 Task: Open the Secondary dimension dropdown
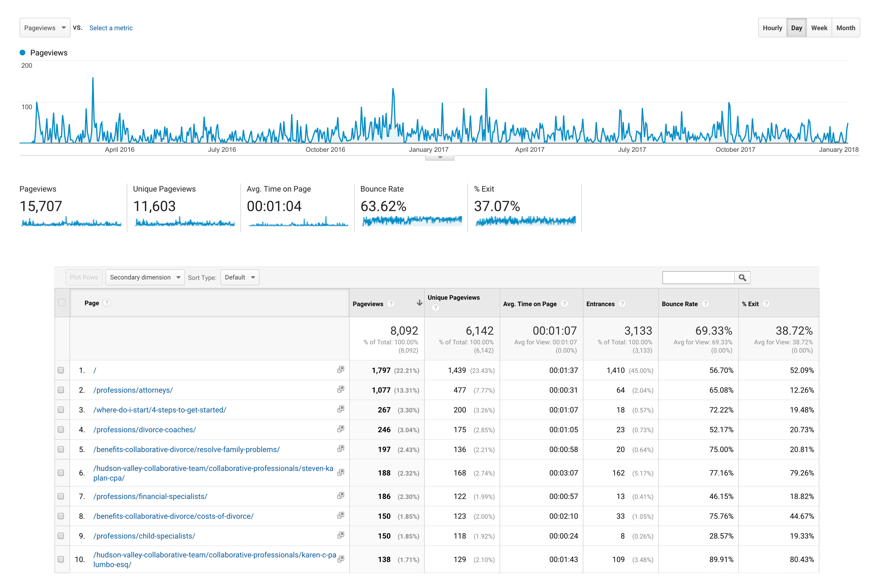(145, 277)
